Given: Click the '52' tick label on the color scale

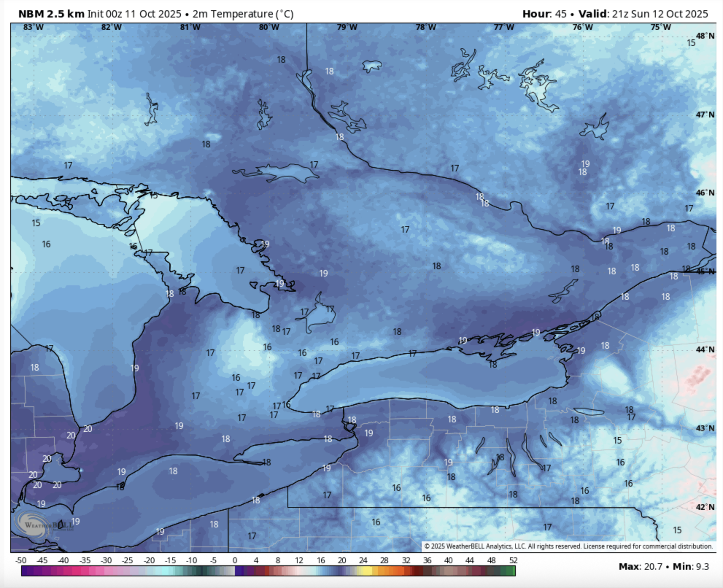Looking at the screenshot, I should click(513, 560).
